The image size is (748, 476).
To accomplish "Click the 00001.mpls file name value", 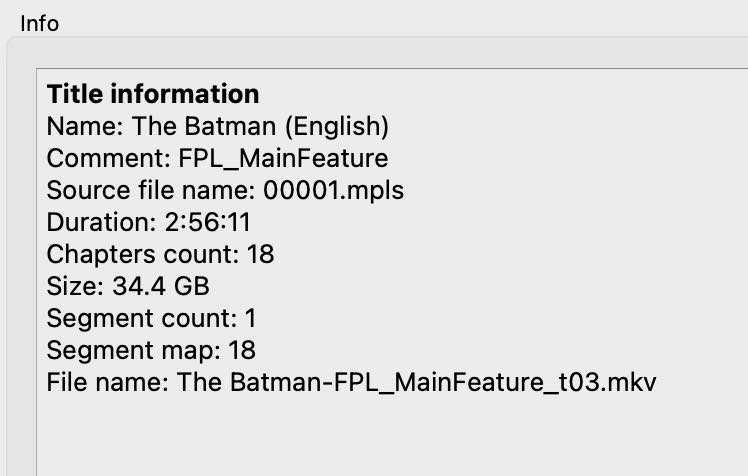I will (333, 190).
